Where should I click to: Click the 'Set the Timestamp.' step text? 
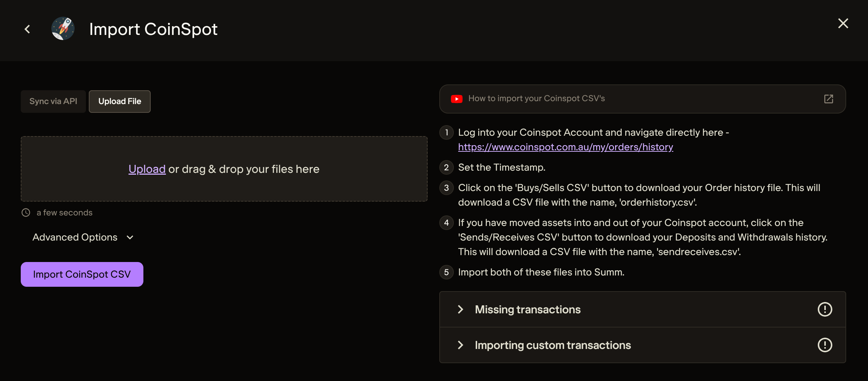pos(502,167)
